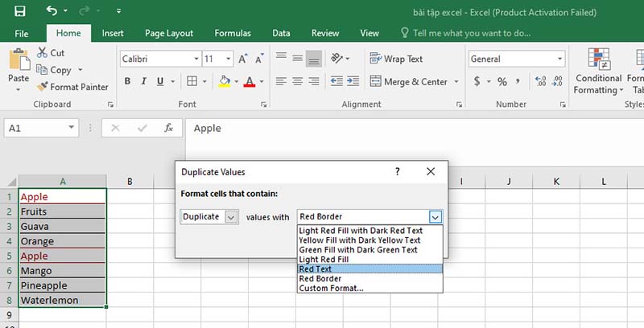
Task: Click Align Left icon
Action: coord(281,81)
